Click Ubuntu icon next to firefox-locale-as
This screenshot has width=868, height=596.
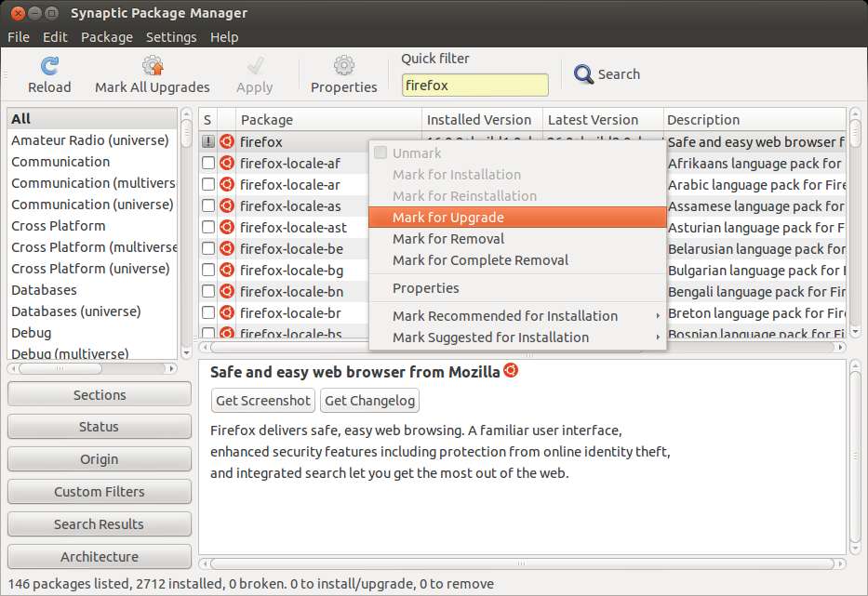pos(226,205)
